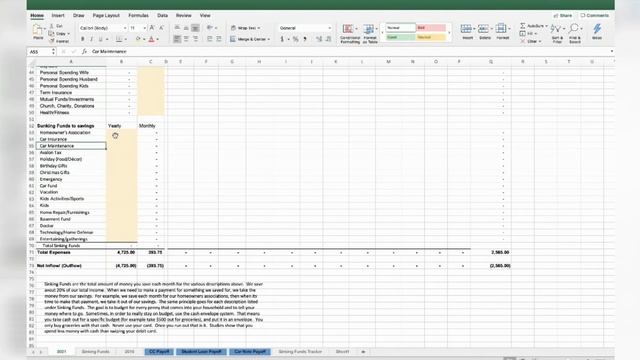Click the Copy icon
The image size is (640, 360).
(x=52, y=33)
